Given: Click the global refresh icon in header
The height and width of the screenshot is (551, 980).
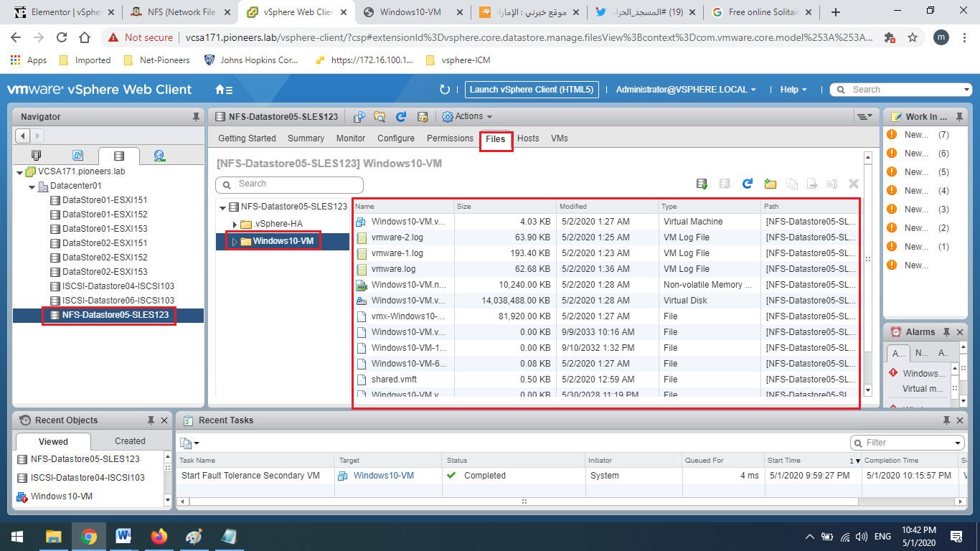Looking at the screenshot, I should click(445, 90).
